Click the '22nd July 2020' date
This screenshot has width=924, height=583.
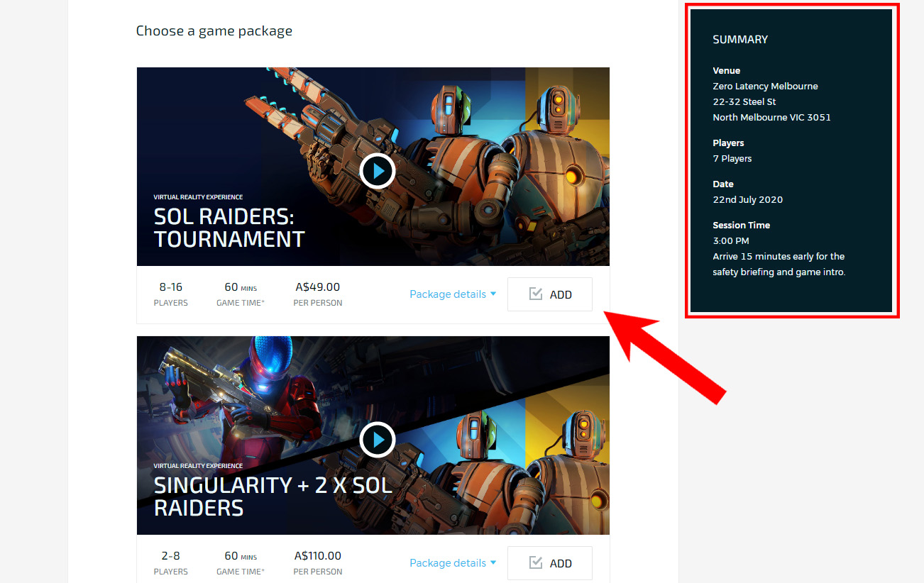(748, 200)
